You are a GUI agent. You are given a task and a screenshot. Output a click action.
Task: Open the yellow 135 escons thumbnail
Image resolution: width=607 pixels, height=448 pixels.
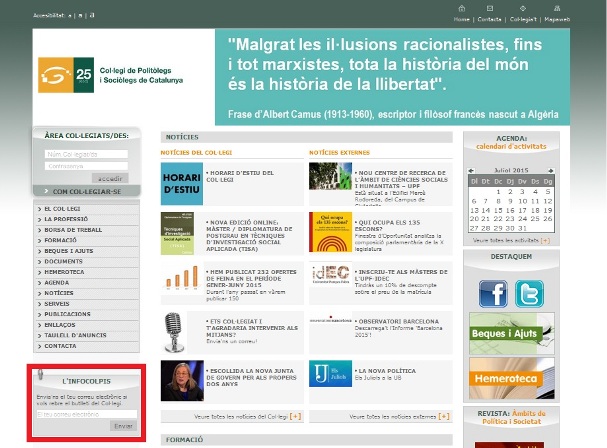click(330, 232)
